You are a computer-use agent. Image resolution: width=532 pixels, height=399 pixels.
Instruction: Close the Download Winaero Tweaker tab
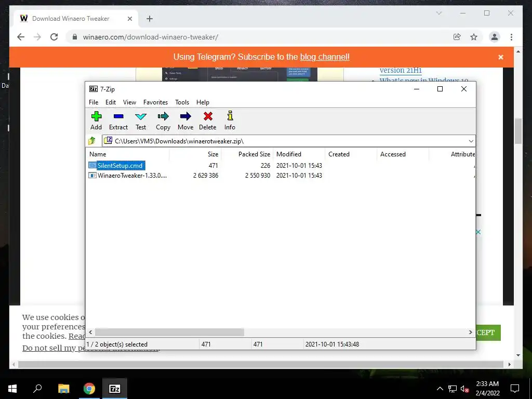pyautogui.click(x=129, y=19)
